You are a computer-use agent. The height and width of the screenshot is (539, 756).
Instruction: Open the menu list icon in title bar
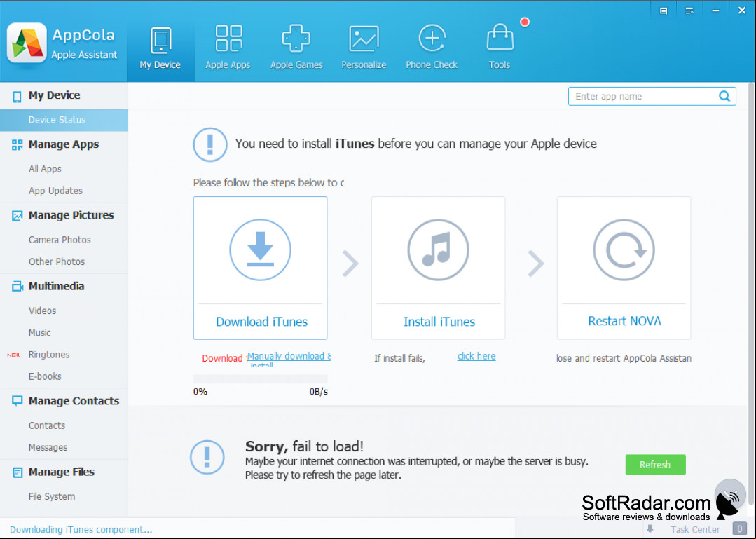[689, 11]
